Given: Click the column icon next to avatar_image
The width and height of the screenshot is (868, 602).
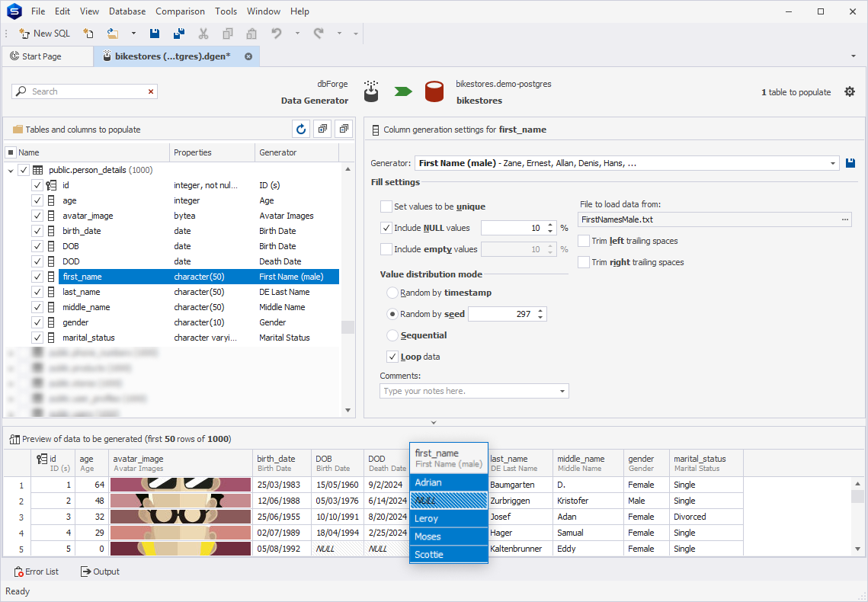Looking at the screenshot, I should [51, 216].
